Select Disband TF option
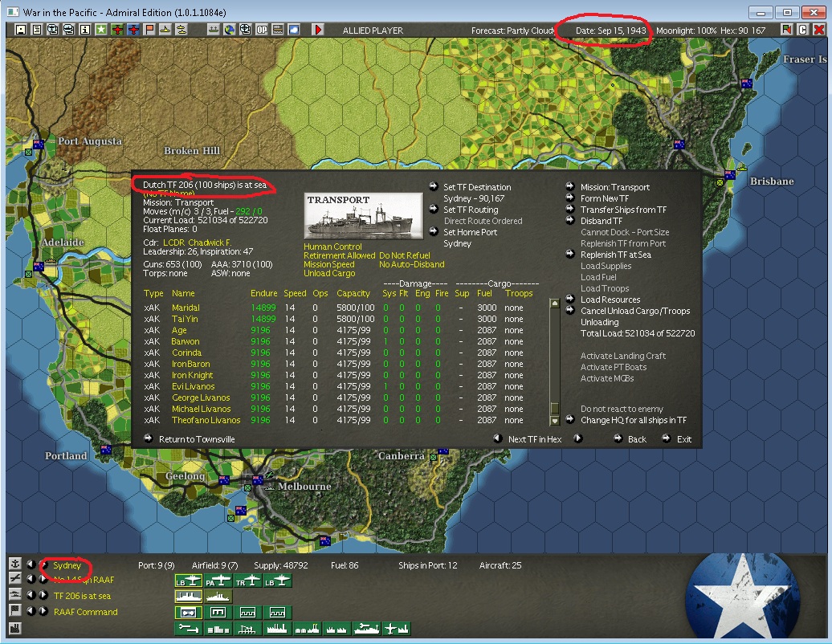The image size is (832, 644). 602,221
